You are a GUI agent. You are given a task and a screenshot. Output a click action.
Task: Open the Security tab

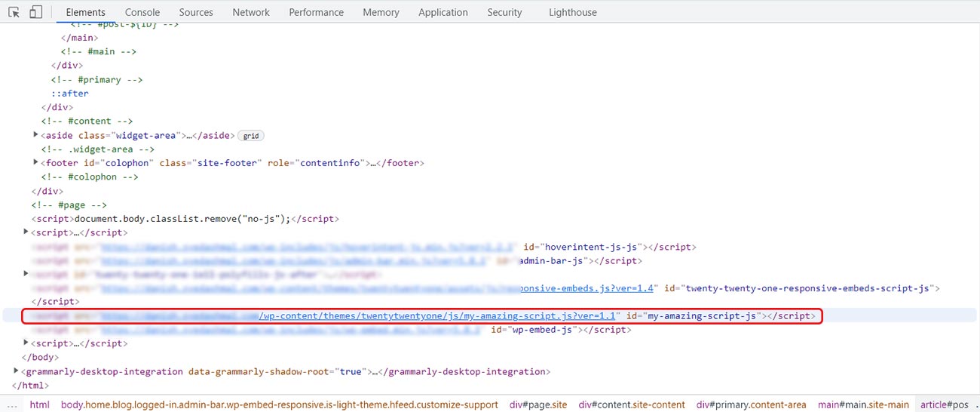point(504,12)
